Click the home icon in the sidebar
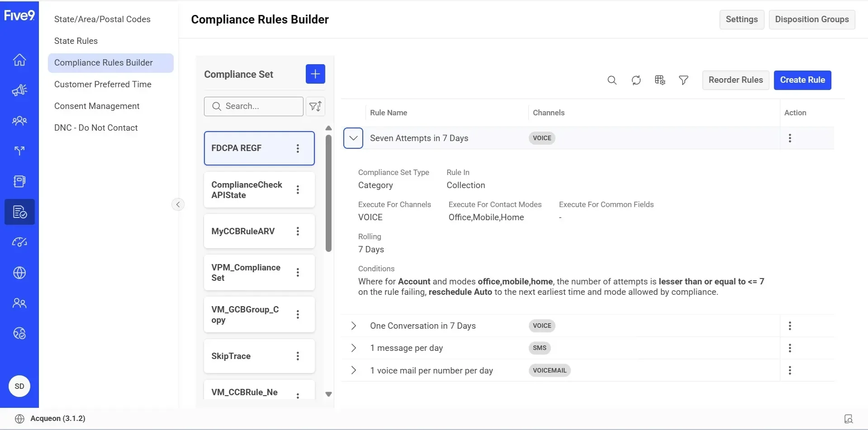 [x=19, y=60]
